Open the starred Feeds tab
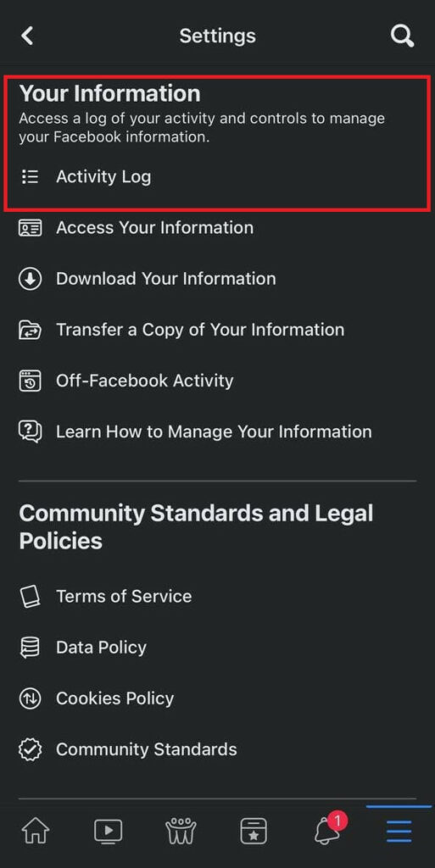The image size is (435, 868). pos(254,831)
